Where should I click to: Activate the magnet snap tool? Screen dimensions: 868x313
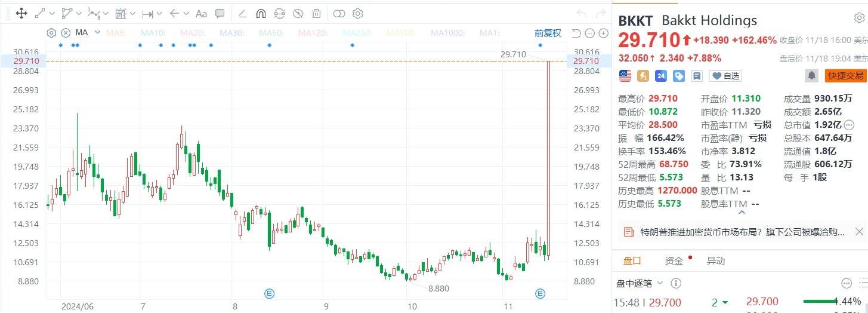point(261,13)
